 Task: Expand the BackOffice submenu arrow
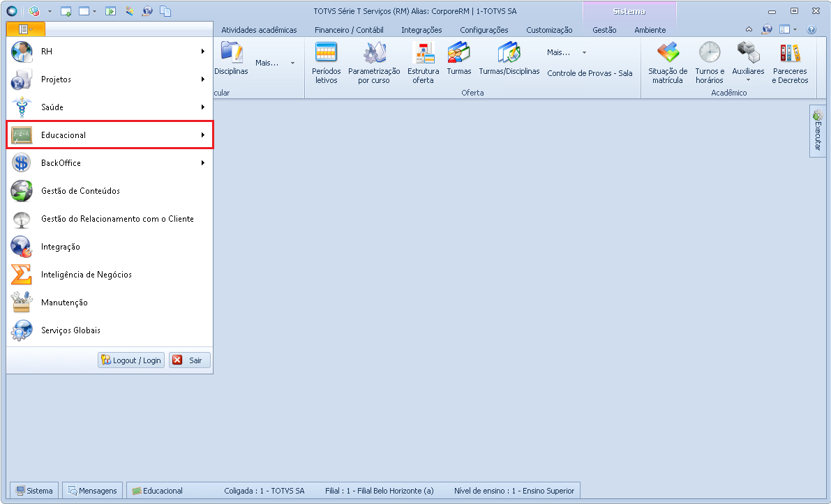202,163
